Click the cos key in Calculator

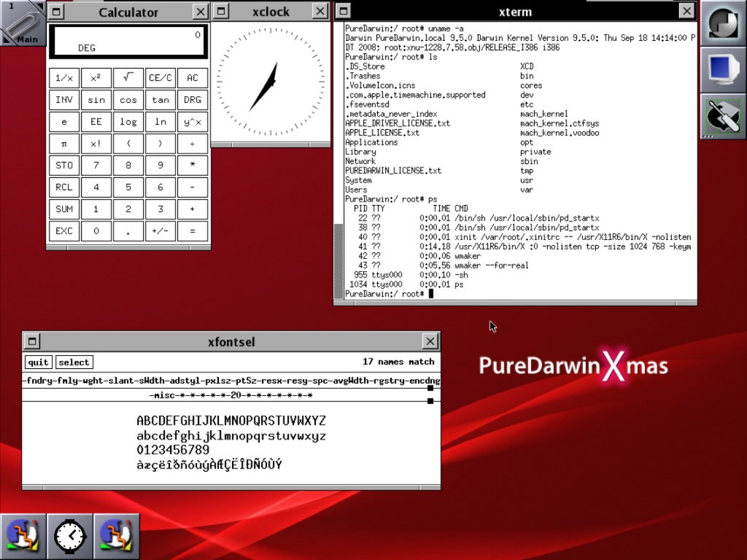(x=128, y=99)
